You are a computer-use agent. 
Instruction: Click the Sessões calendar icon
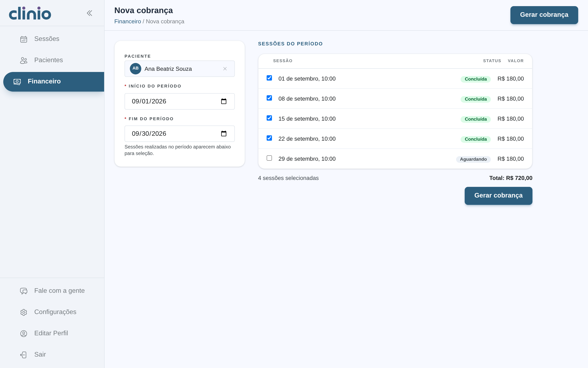click(23, 39)
